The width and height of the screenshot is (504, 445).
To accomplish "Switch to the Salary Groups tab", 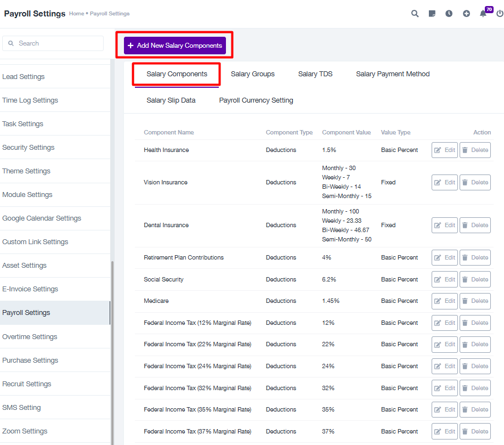I will coord(253,74).
